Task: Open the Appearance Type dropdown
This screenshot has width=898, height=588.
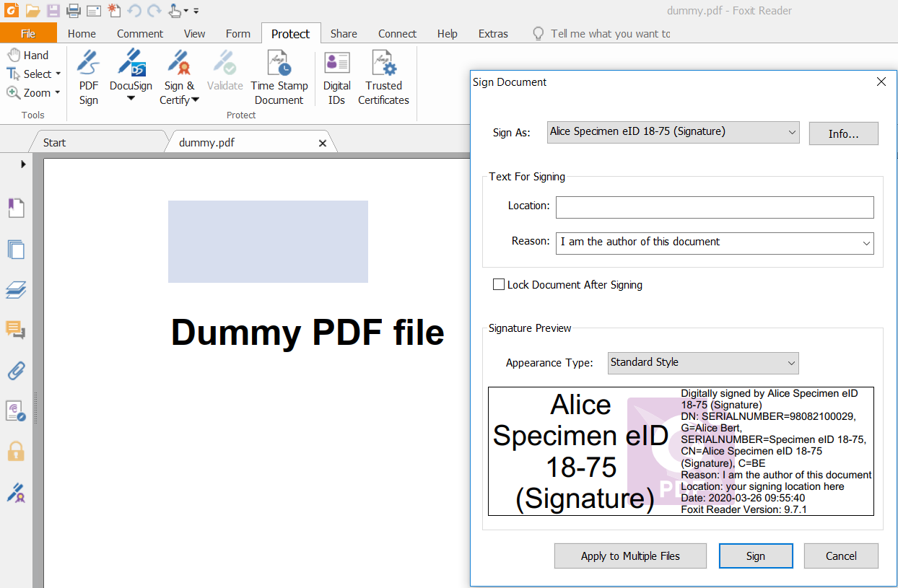Action: [x=704, y=363]
